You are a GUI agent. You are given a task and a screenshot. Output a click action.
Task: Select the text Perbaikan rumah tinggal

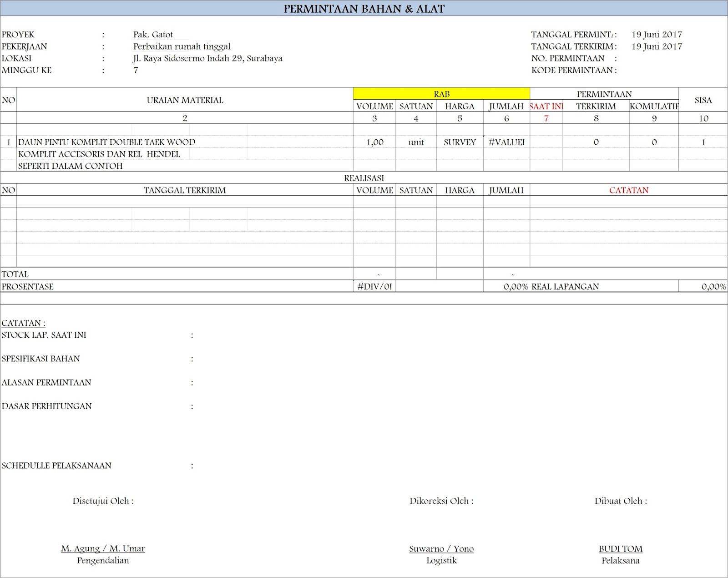(x=182, y=46)
